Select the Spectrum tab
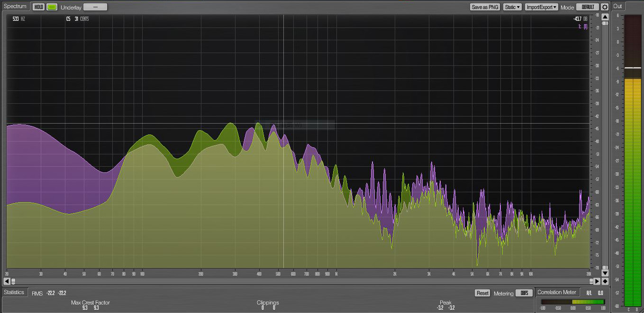This screenshot has height=313, width=644. point(15,7)
